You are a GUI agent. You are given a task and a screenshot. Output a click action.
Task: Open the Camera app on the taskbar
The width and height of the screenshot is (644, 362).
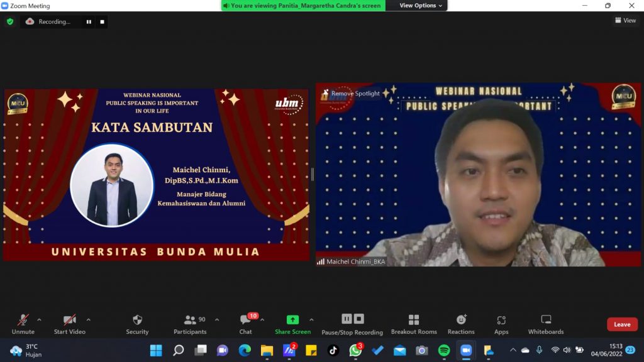click(x=422, y=350)
